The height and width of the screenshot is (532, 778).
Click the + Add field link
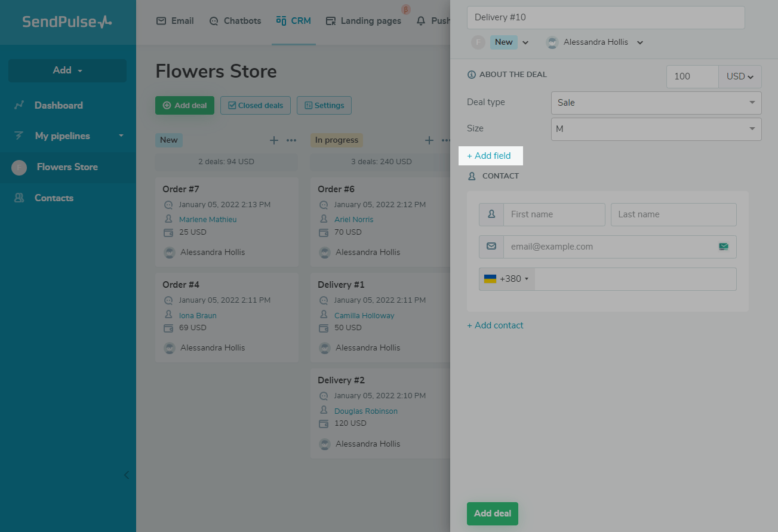(489, 156)
